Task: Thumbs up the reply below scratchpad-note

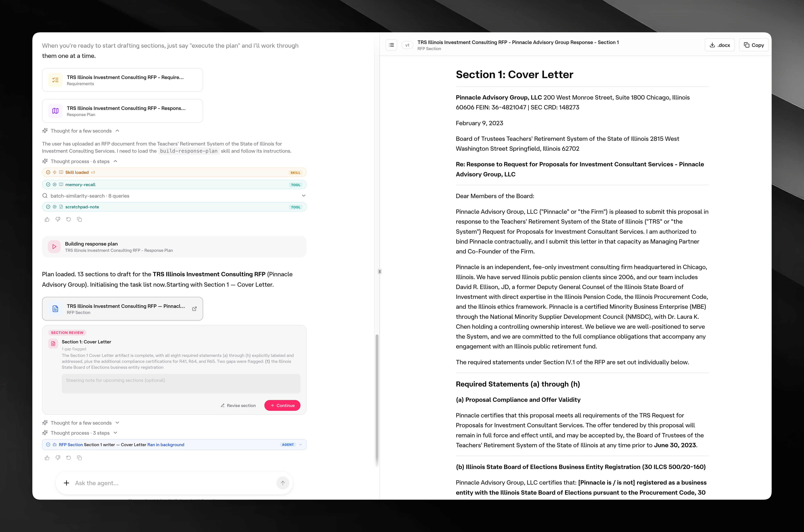Action: click(x=47, y=219)
